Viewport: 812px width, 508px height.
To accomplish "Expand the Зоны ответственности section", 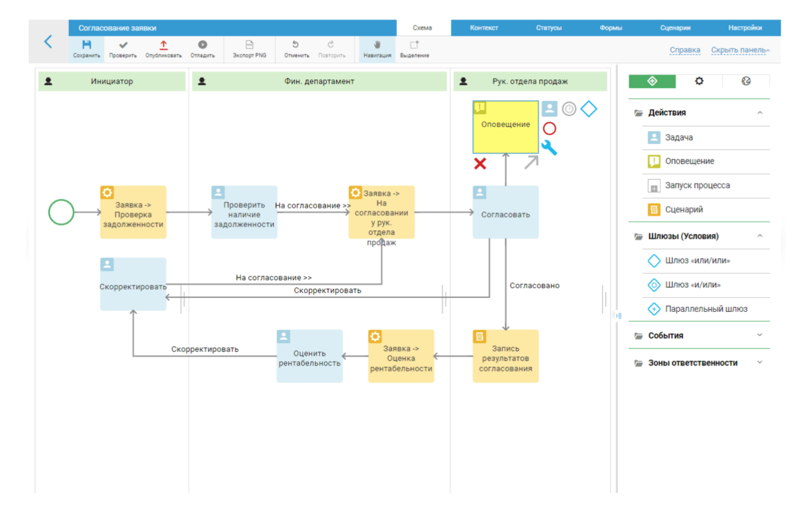I will [760, 363].
